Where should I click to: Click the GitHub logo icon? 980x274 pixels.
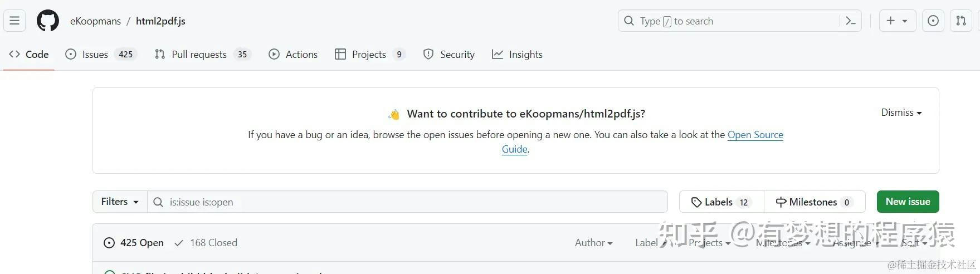(x=48, y=21)
